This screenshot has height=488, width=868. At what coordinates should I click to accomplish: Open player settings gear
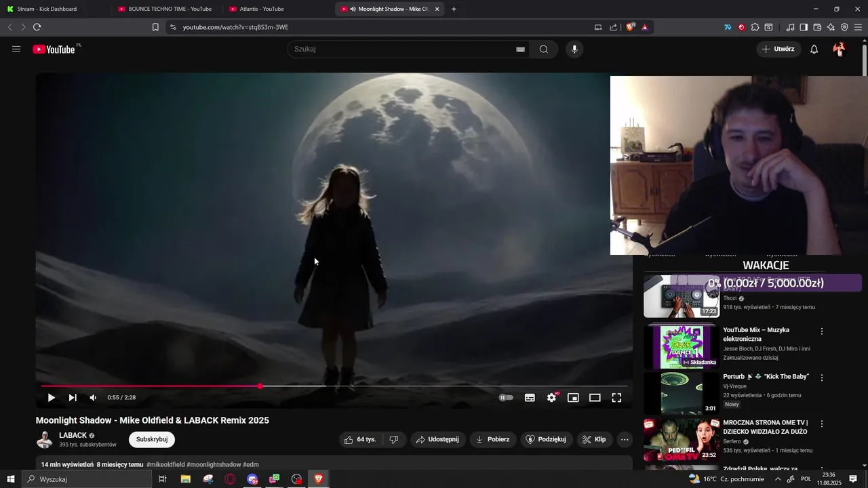pyautogui.click(x=552, y=398)
